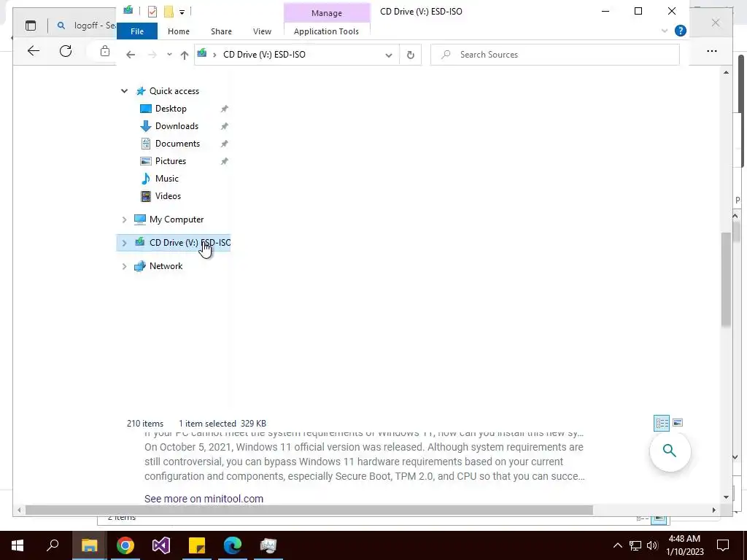Select Network in the navigation pane
This screenshot has width=747, height=560.
pyautogui.click(x=166, y=266)
